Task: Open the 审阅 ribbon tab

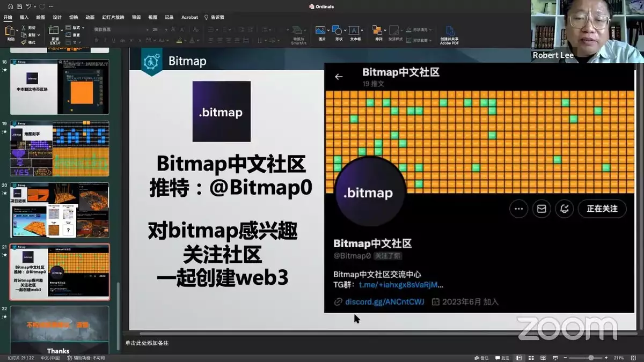Action: (x=136, y=17)
